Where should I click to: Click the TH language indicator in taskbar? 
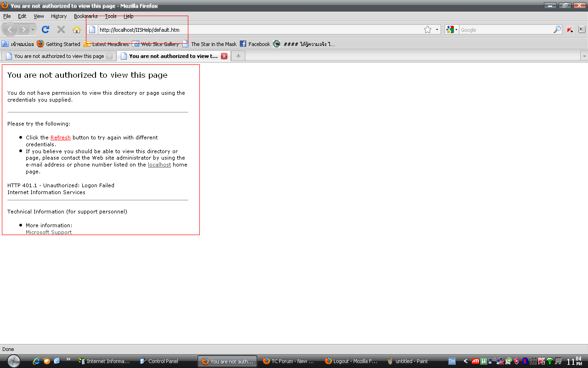coord(452,361)
